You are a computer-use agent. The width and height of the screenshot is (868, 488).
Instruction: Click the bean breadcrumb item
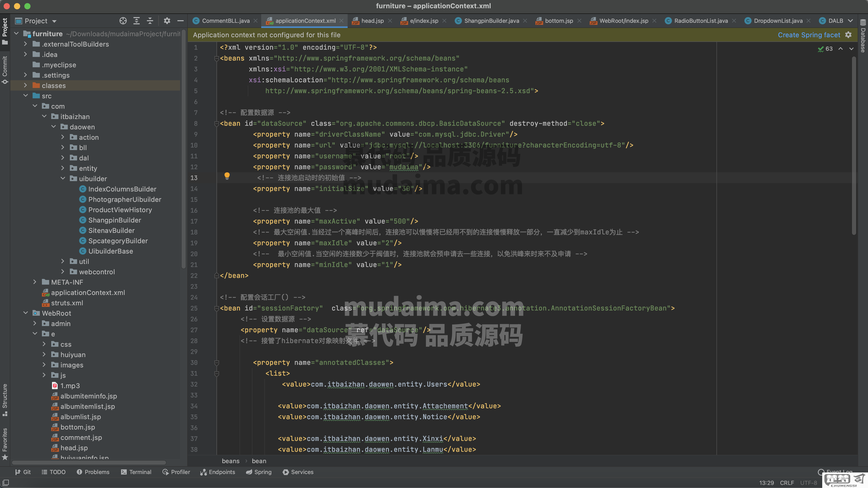point(259,461)
